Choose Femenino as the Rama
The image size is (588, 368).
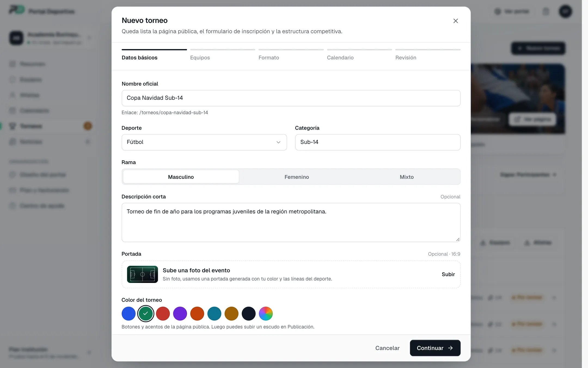click(x=297, y=177)
